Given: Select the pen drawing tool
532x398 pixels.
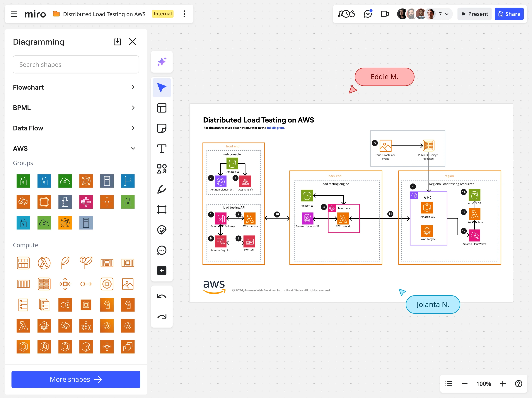Looking at the screenshot, I should [162, 189].
